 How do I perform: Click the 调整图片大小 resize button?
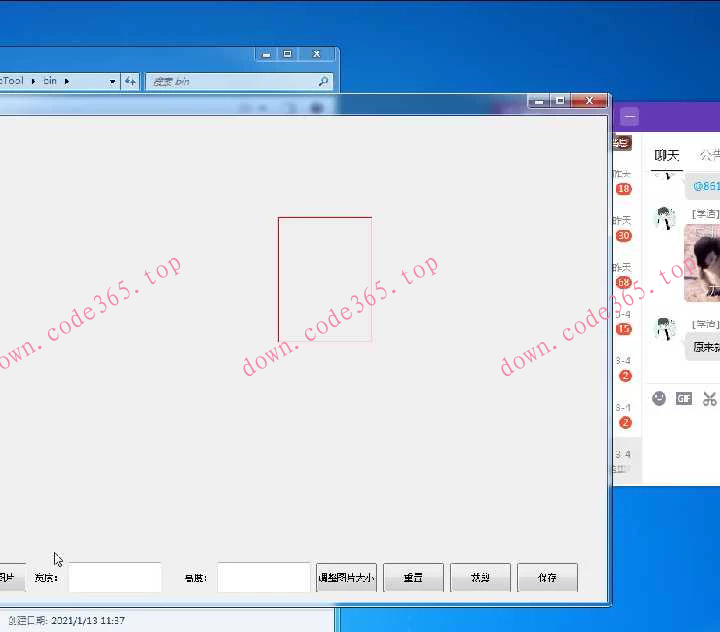pos(346,577)
